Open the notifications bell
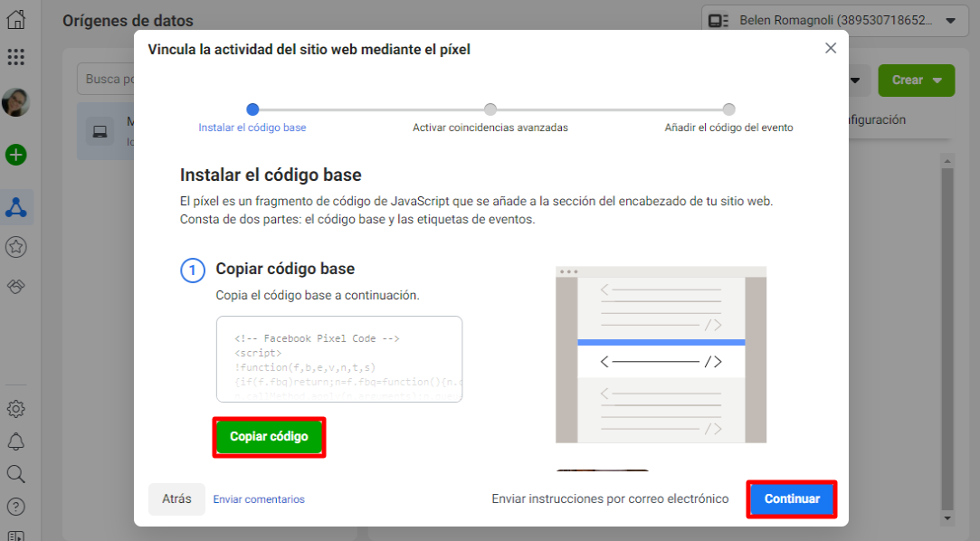Image resolution: width=980 pixels, height=541 pixels. click(16, 441)
